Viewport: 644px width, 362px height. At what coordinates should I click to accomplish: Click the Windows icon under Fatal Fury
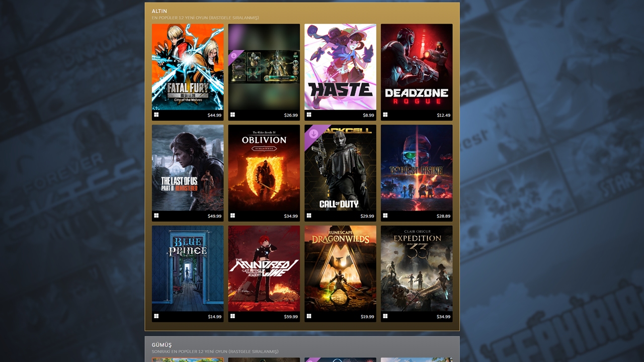click(156, 115)
